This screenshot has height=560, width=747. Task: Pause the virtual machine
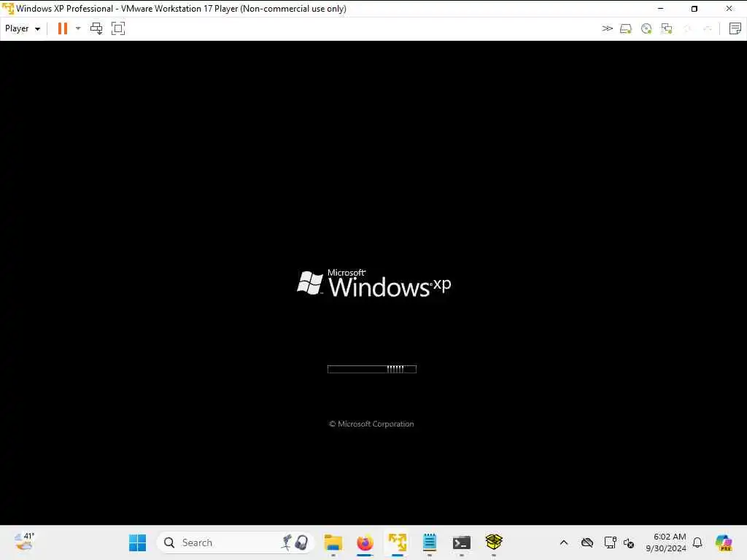[63, 28]
